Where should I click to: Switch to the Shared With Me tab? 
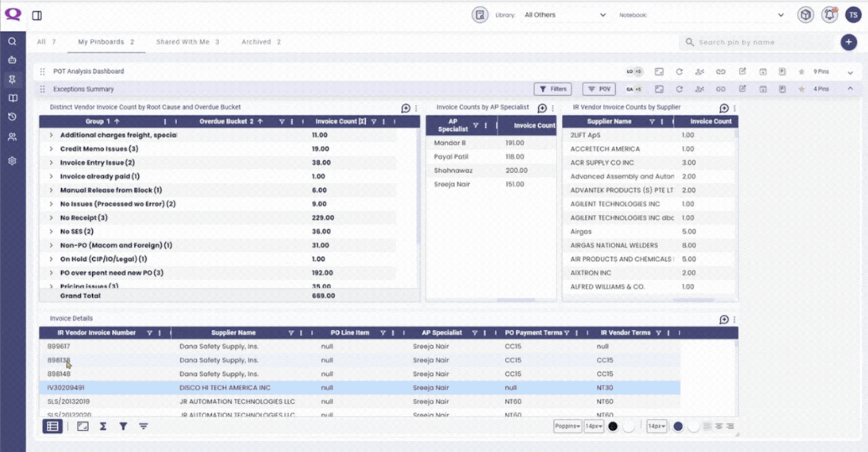[x=187, y=42]
